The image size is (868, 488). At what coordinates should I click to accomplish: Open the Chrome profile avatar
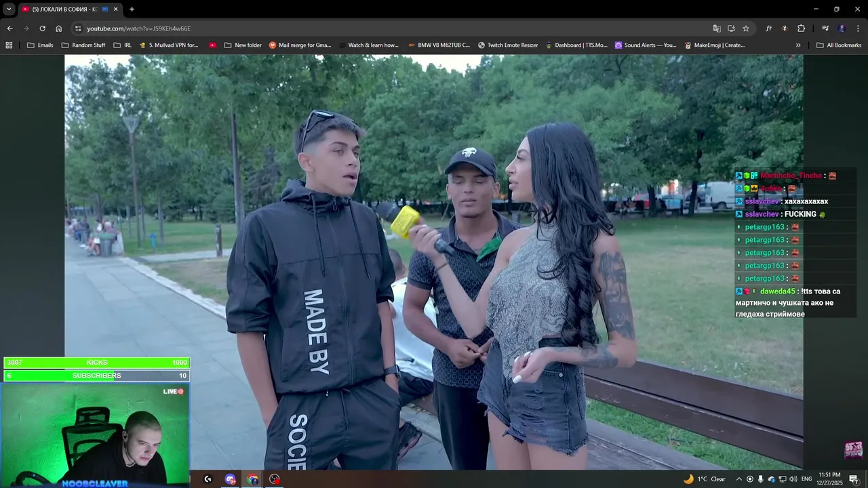(x=842, y=28)
